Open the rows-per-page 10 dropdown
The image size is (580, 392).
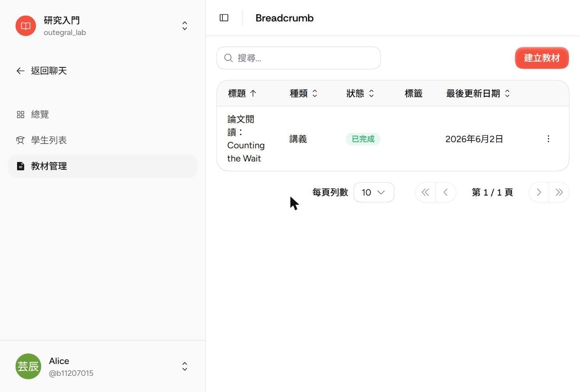(x=374, y=192)
